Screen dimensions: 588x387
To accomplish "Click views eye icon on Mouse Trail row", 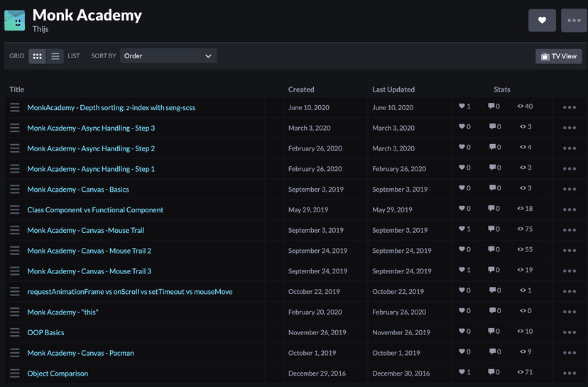I will click(x=521, y=229).
